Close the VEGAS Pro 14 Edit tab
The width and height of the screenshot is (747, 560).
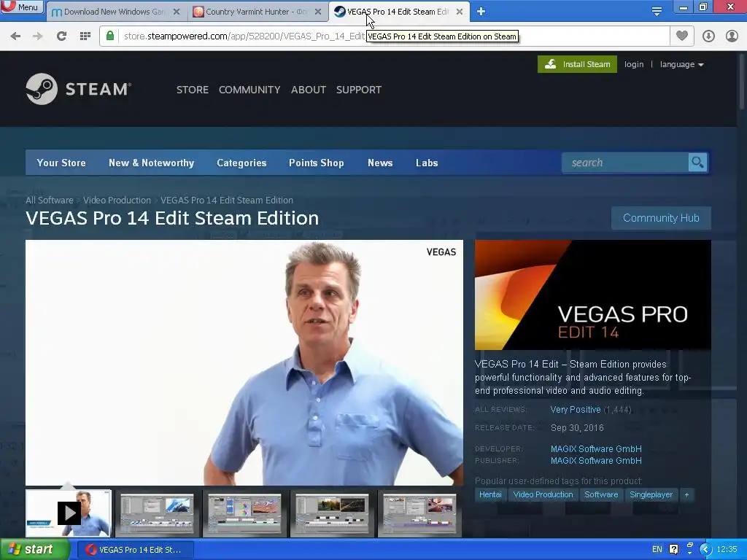(460, 12)
